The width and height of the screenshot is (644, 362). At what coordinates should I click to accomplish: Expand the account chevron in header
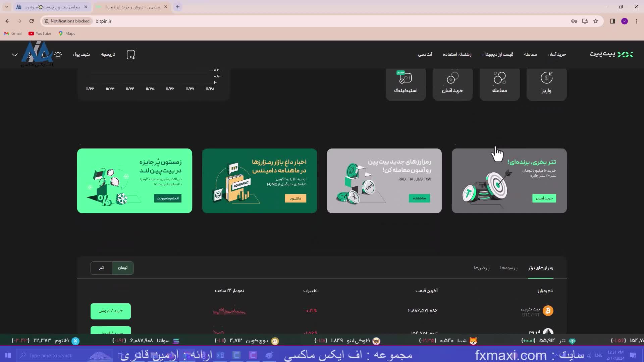point(15,54)
